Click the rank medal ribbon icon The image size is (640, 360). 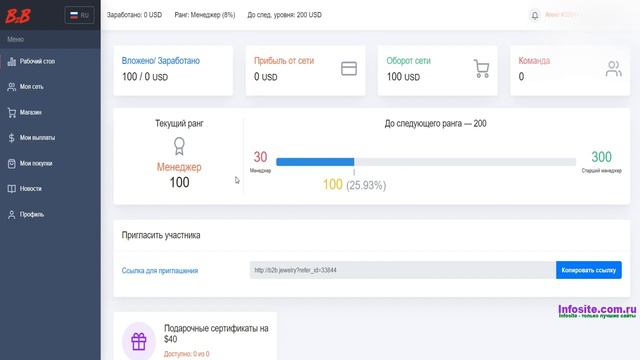179,146
